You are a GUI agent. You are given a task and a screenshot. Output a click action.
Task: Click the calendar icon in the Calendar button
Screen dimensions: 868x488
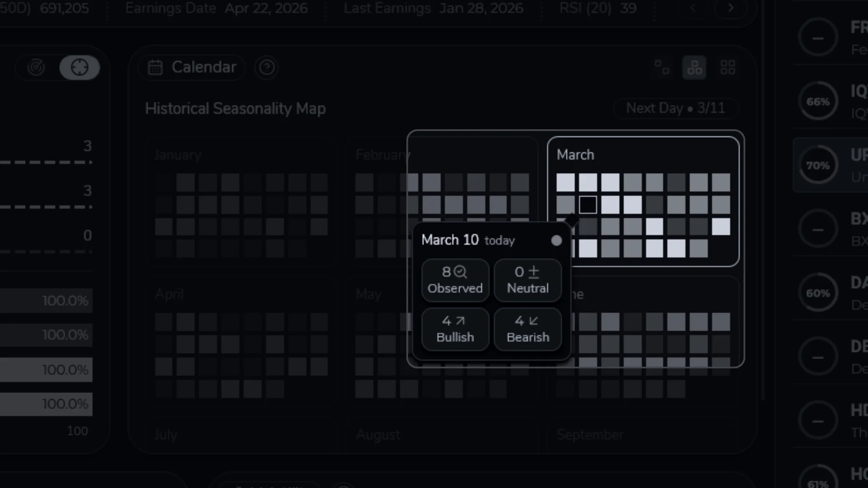point(156,67)
